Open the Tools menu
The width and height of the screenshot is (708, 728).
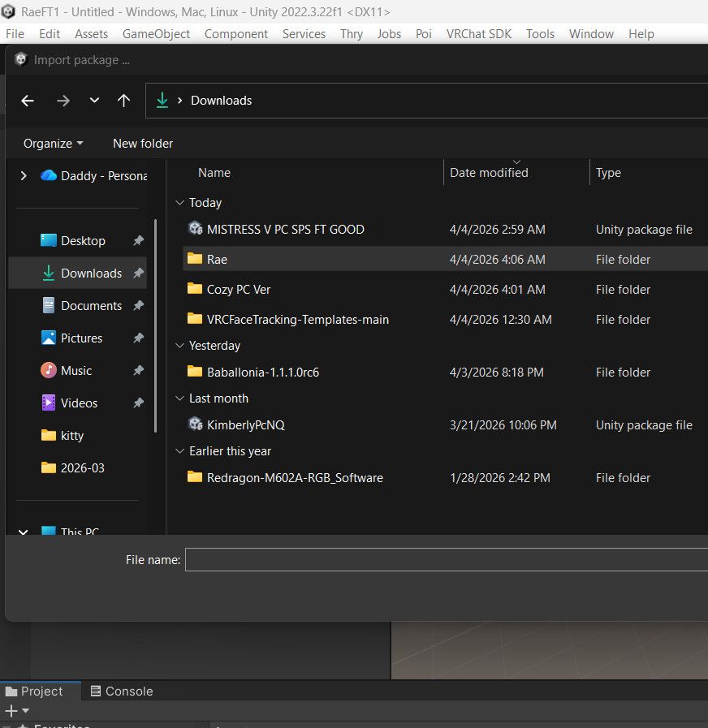click(x=540, y=34)
